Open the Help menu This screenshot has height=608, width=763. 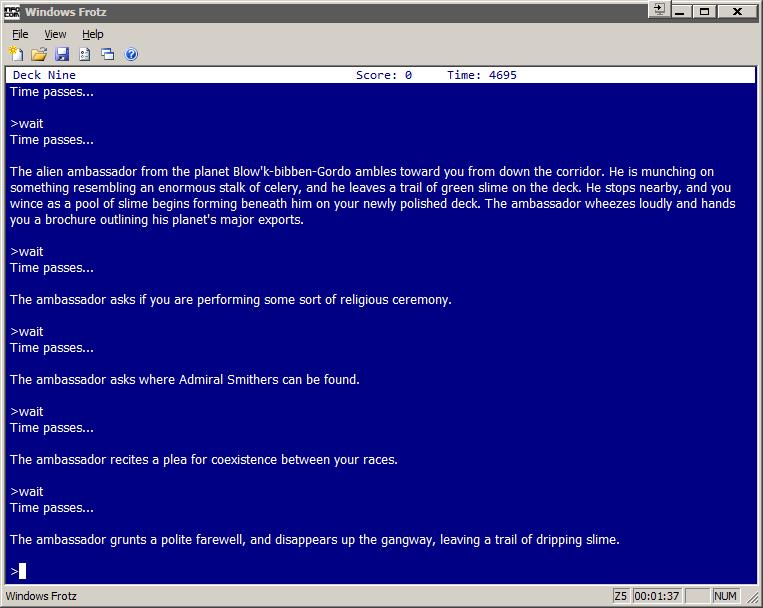[92, 34]
